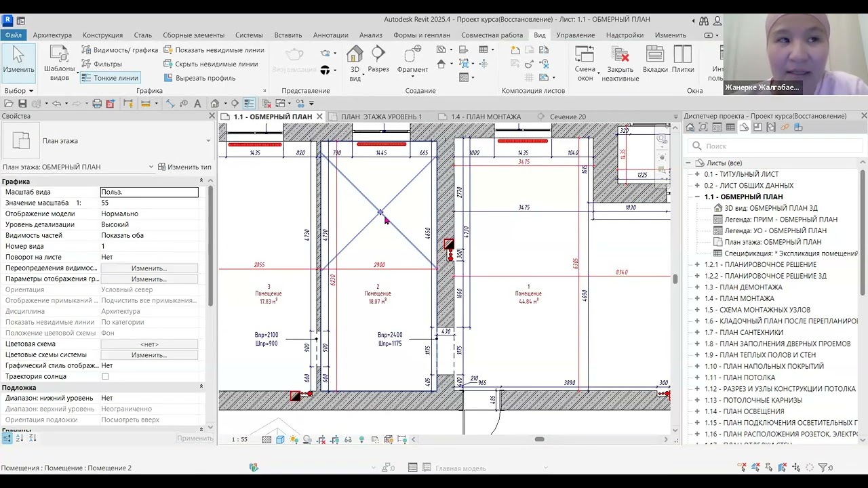
Task: Open Фильтры filters dialog
Action: (102, 64)
